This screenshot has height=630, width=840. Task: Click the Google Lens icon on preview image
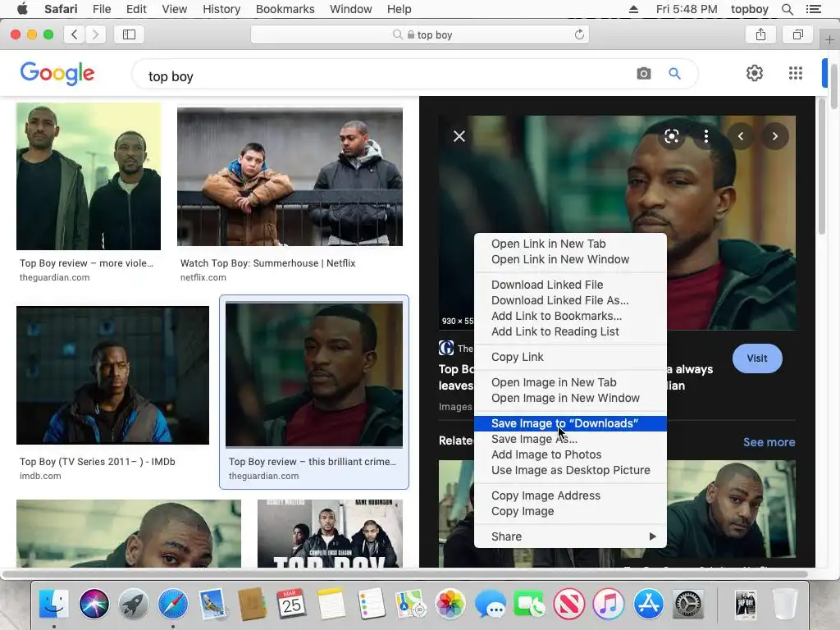point(672,136)
